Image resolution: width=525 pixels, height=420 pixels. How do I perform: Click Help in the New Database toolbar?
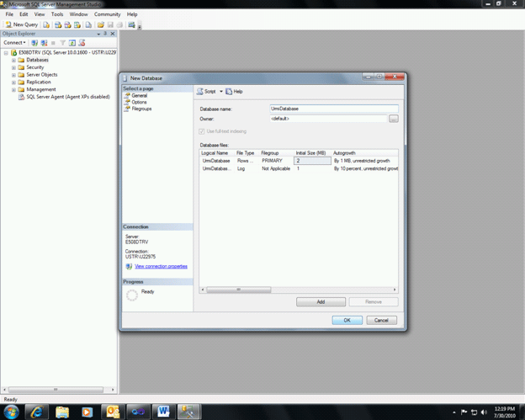click(234, 92)
